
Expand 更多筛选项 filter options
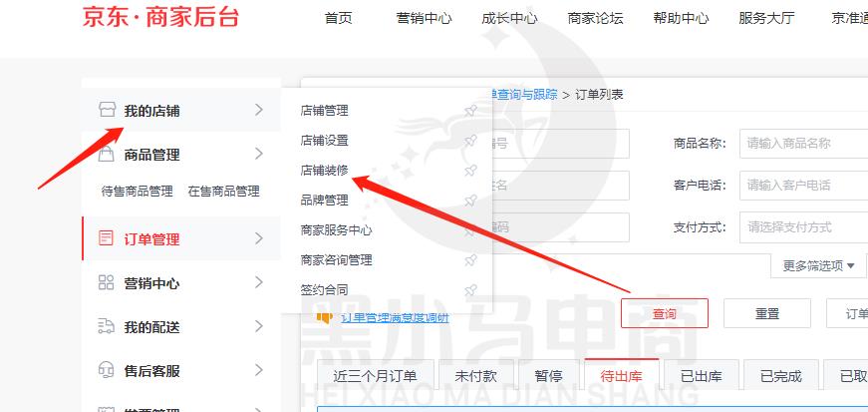click(819, 266)
